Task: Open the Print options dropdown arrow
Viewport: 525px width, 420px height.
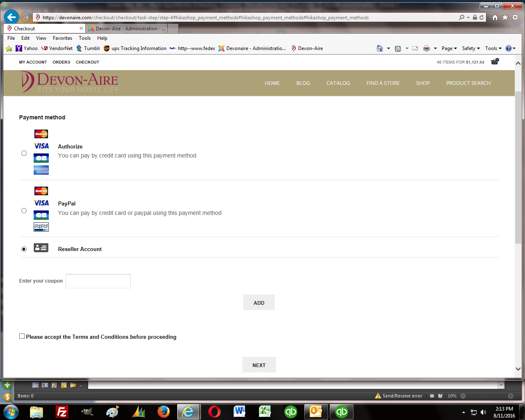Action: click(x=435, y=48)
